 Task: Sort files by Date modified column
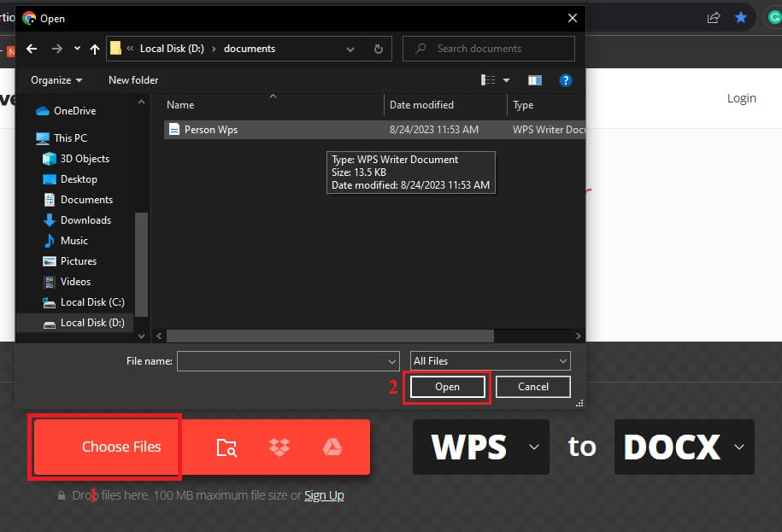tap(422, 104)
